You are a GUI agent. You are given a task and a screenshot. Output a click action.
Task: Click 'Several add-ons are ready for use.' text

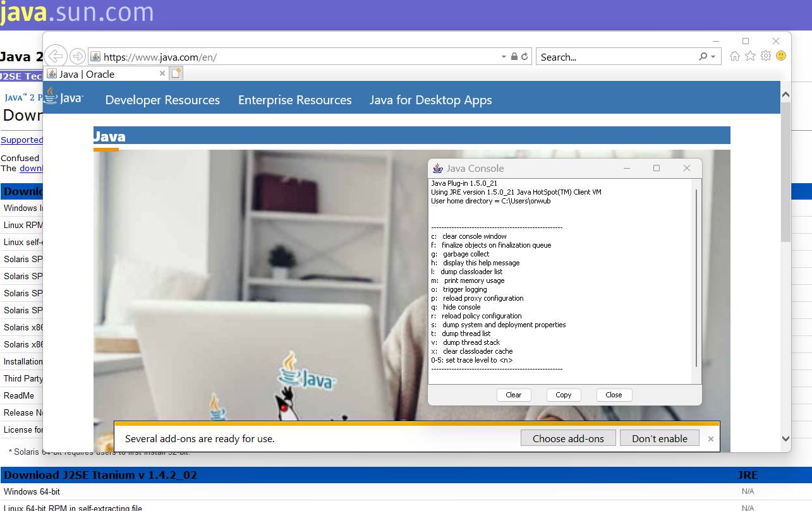click(x=200, y=438)
